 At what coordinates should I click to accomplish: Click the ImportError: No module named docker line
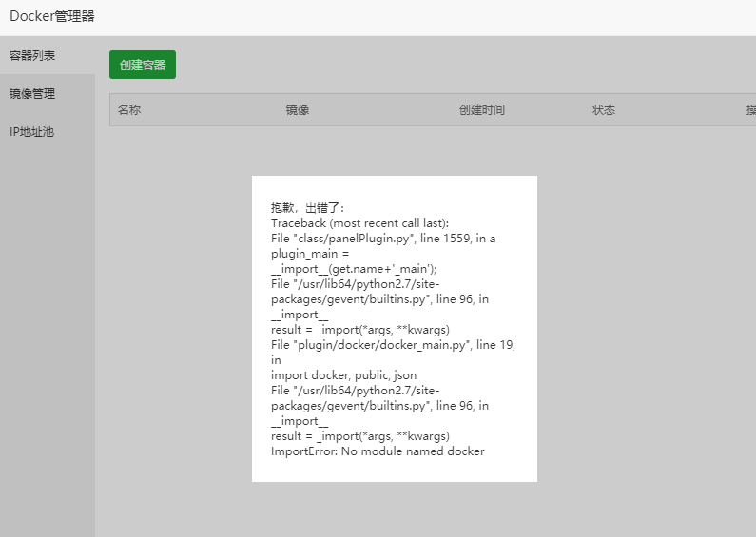(378, 451)
